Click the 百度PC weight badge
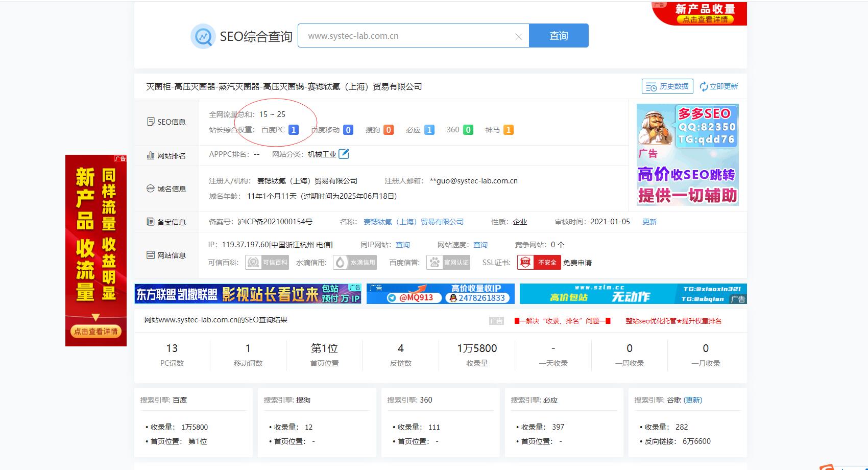Screen dimensions: 868x470 [294, 130]
